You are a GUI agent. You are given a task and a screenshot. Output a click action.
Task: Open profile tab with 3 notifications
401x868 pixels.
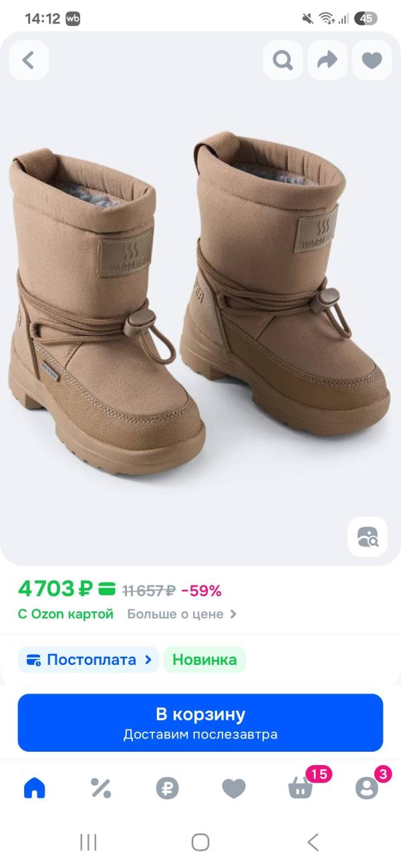coord(367,788)
